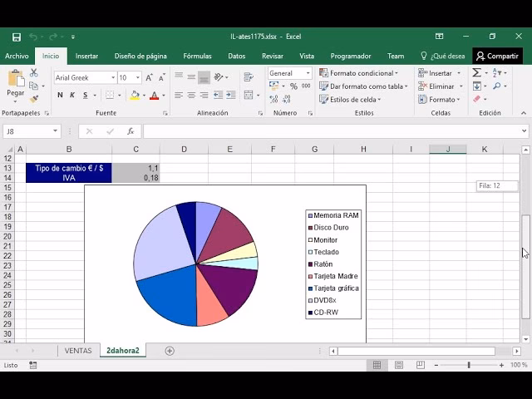This screenshot has width=532, height=399.
Task: Add a new sheet with plus button
Action: (x=170, y=351)
